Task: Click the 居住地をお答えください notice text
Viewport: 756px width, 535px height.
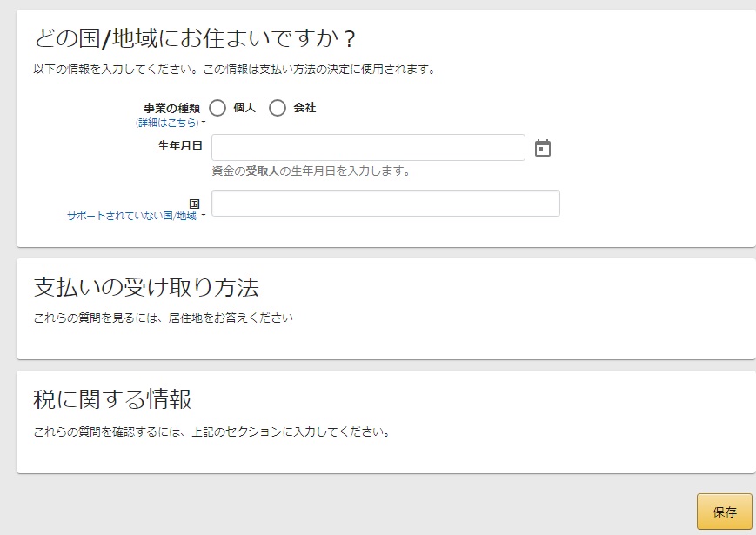Action: [163, 318]
